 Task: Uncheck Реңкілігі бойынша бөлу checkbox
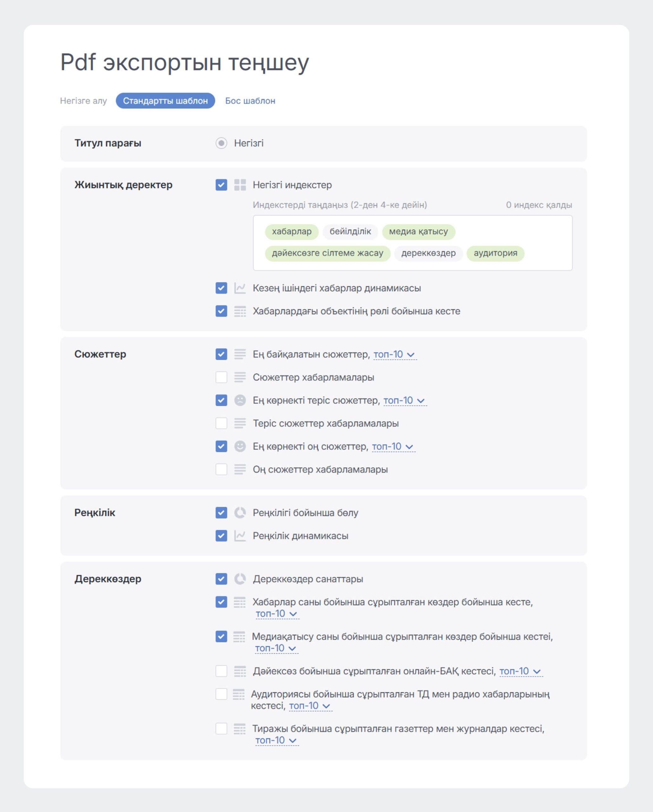221,513
